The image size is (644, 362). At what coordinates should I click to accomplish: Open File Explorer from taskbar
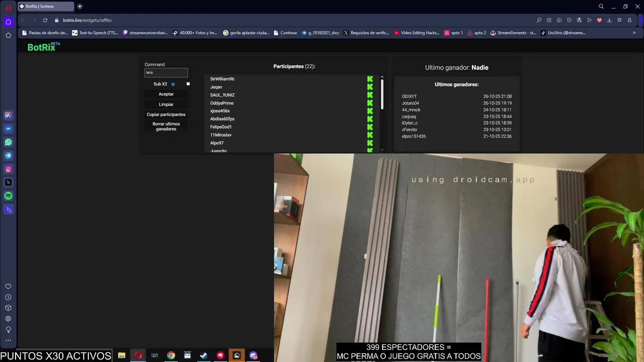[121, 355]
